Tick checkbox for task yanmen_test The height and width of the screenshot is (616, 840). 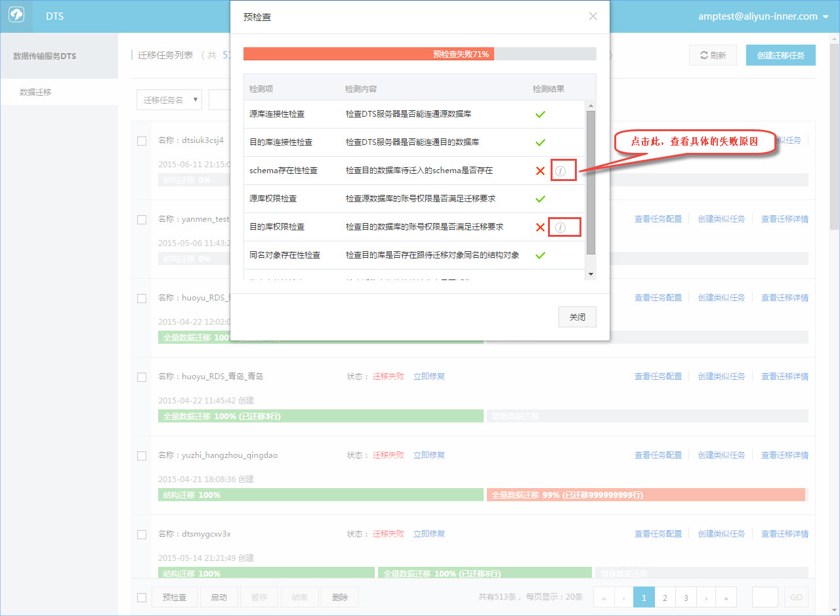142,219
